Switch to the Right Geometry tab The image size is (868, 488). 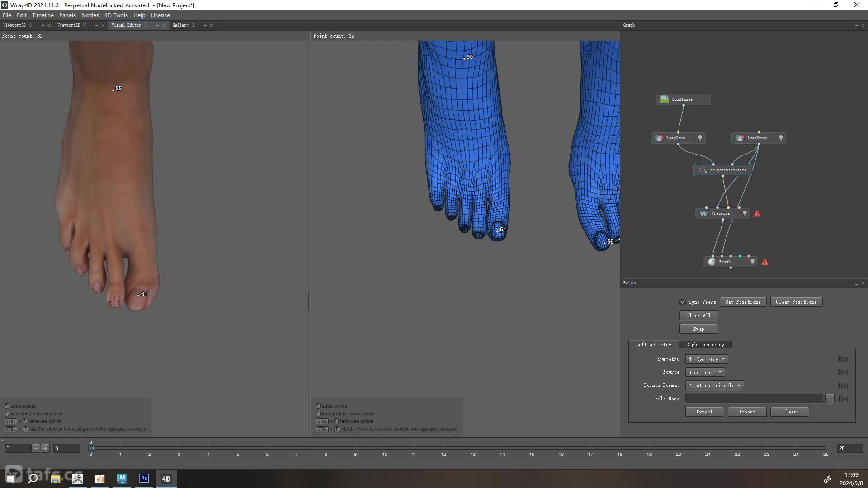[x=705, y=344]
